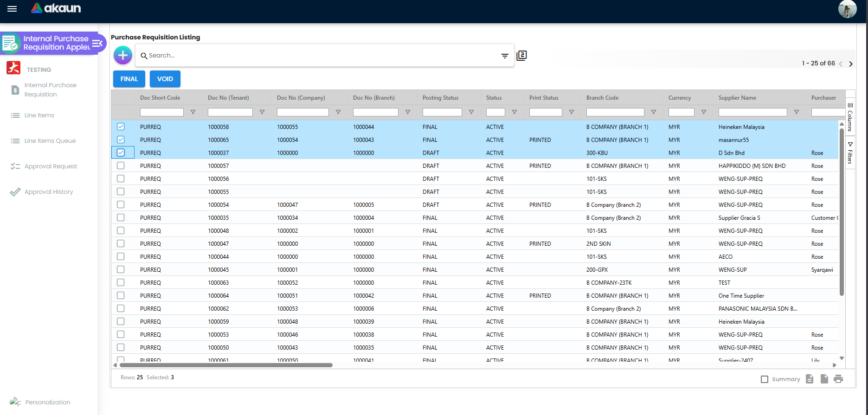Open filter for Doc No (Branch) column
Screen dimensions: 868x415
click(408, 112)
